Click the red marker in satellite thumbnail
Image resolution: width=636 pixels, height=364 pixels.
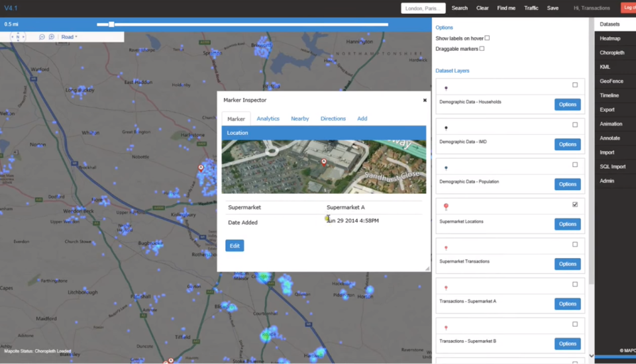point(324,163)
